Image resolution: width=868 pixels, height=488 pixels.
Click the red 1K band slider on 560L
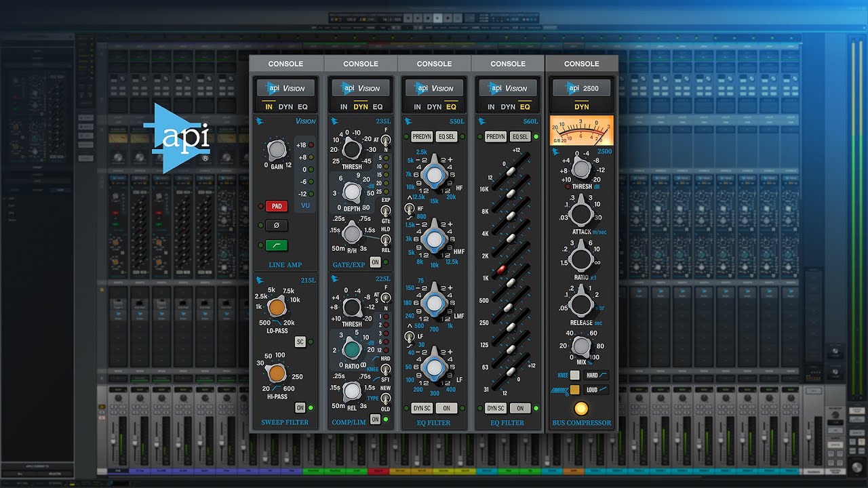(502, 270)
